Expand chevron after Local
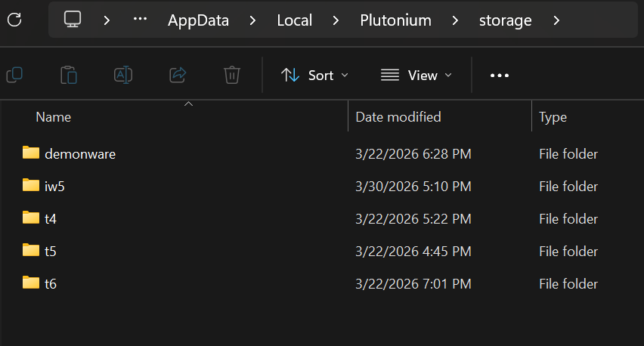 click(336, 20)
